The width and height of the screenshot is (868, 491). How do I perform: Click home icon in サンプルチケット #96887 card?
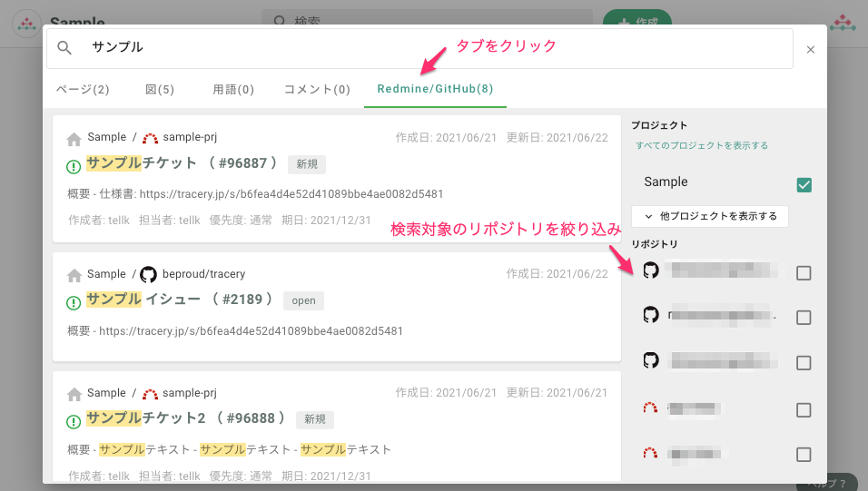pos(74,138)
